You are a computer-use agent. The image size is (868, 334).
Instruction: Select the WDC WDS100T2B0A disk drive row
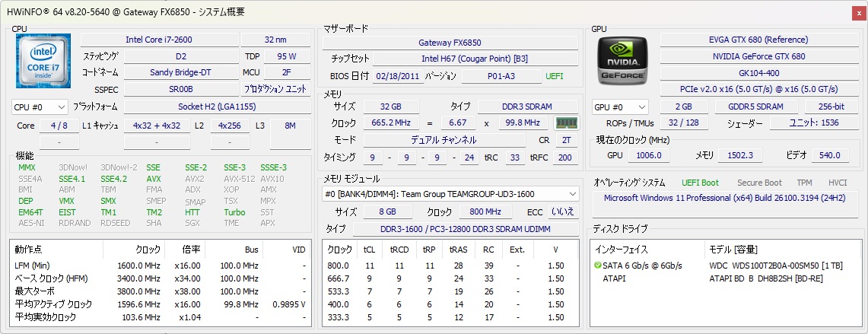click(726, 266)
